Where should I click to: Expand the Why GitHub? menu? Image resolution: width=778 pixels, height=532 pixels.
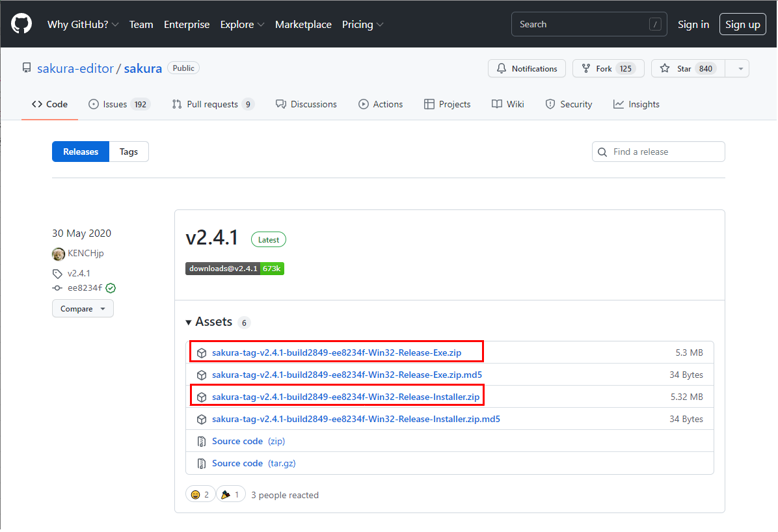coord(83,25)
